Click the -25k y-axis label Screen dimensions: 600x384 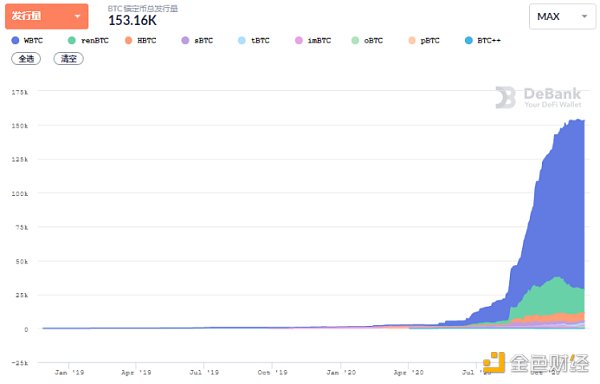tap(20, 363)
